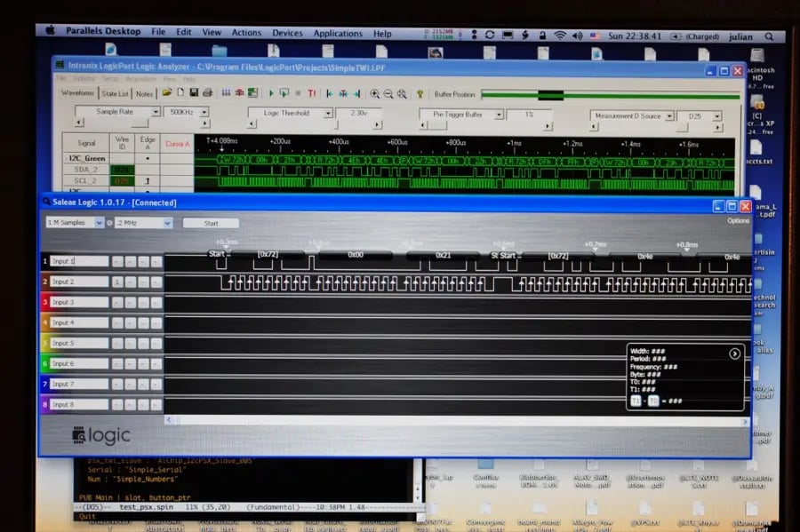
Task: Click the Parallels Desktop application menu
Action: [x=103, y=30]
